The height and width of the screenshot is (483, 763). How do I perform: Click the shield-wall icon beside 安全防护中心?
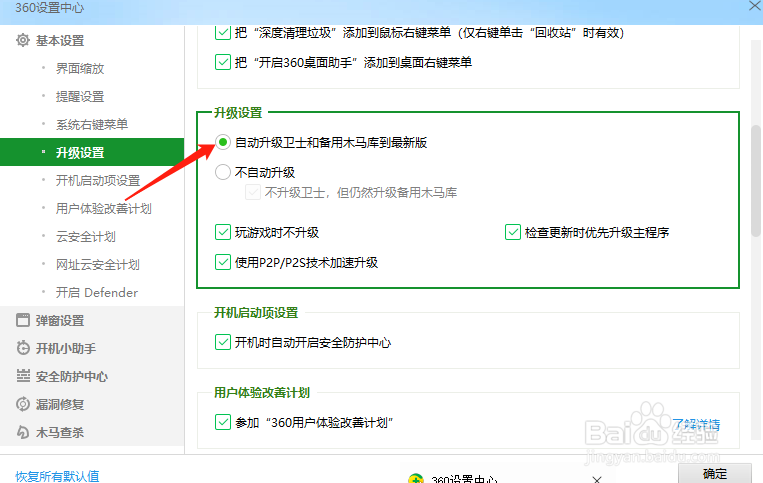coord(23,376)
